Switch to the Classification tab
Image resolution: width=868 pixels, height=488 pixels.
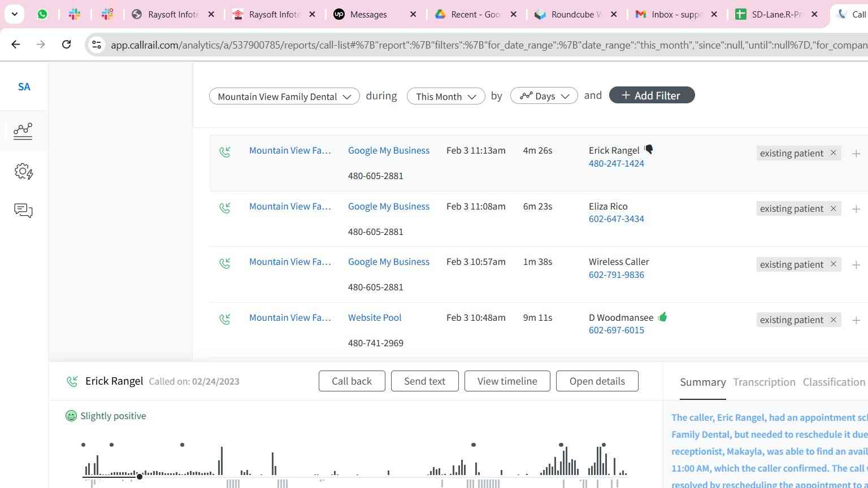[834, 382]
